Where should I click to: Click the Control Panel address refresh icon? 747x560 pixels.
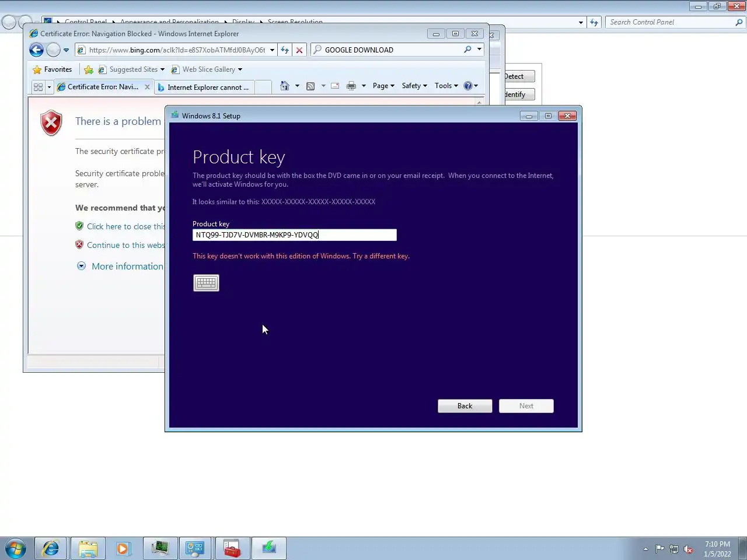tap(594, 22)
